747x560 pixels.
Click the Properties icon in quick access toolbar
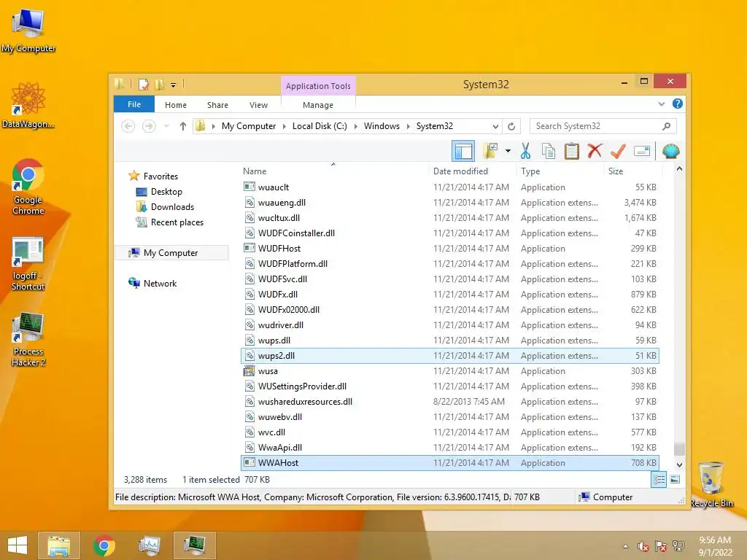pyautogui.click(x=144, y=85)
